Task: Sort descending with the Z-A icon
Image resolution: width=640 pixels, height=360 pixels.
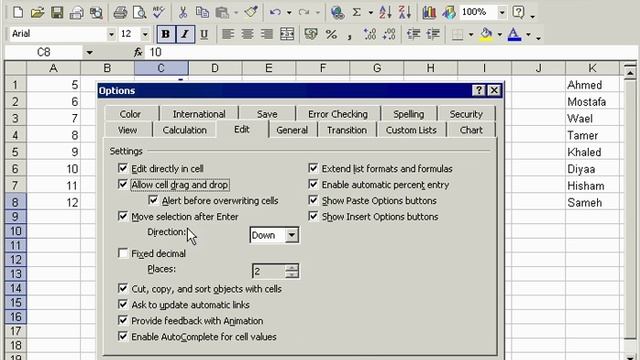Action: [404, 13]
